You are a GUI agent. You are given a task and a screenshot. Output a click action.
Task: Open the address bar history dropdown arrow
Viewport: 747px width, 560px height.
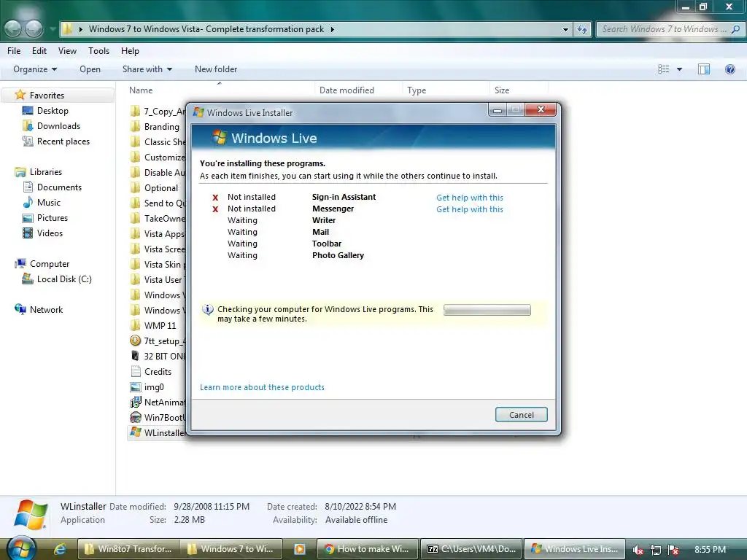pos(565,29)
